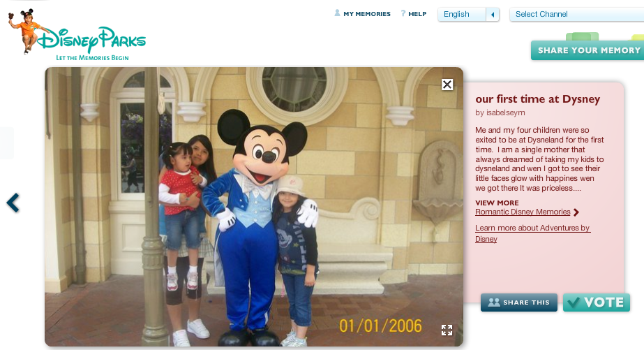Click the Help question mark icon
644x350 pixels.
pyautogui.click(x=403, y=13)
